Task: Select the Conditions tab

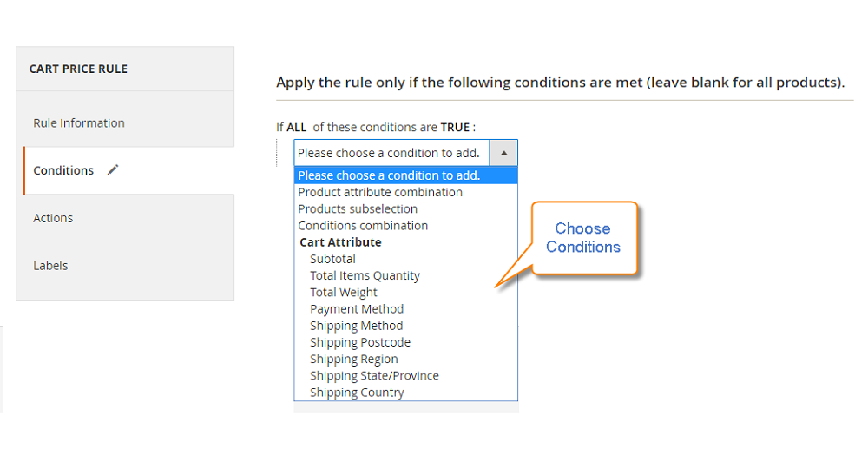Action: pos(63,170)
